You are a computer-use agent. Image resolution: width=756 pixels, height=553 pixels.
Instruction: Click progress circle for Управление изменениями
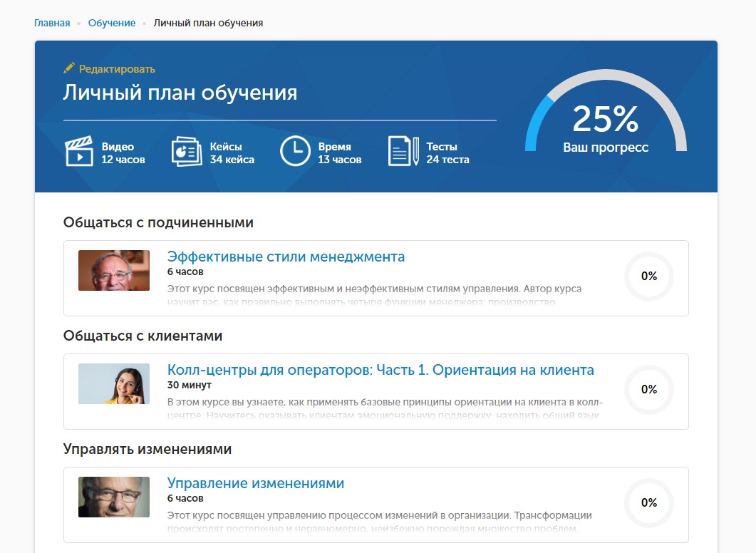point(649,503)
